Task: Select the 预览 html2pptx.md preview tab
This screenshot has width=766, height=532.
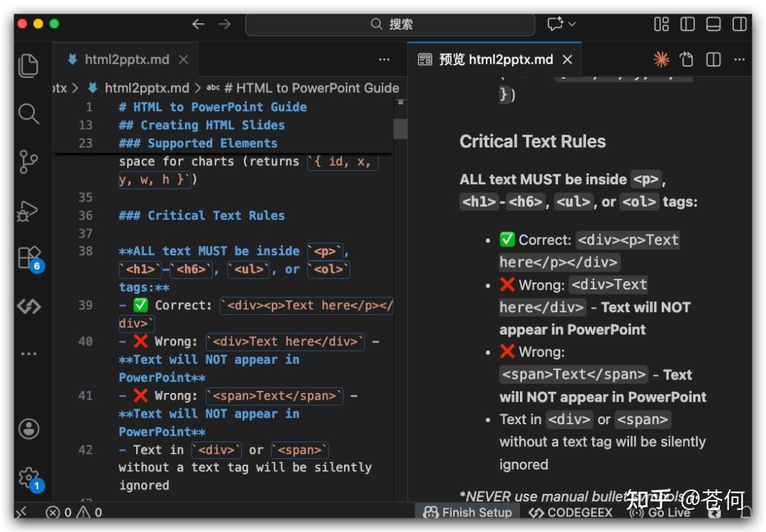Action: click(x=494, y=60)
